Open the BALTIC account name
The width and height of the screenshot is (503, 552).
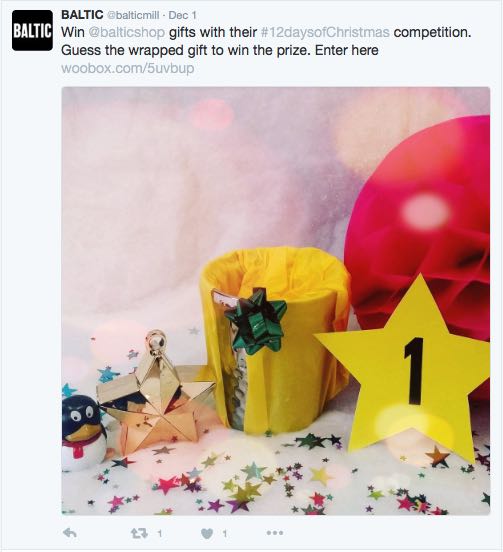pos(82,15)
